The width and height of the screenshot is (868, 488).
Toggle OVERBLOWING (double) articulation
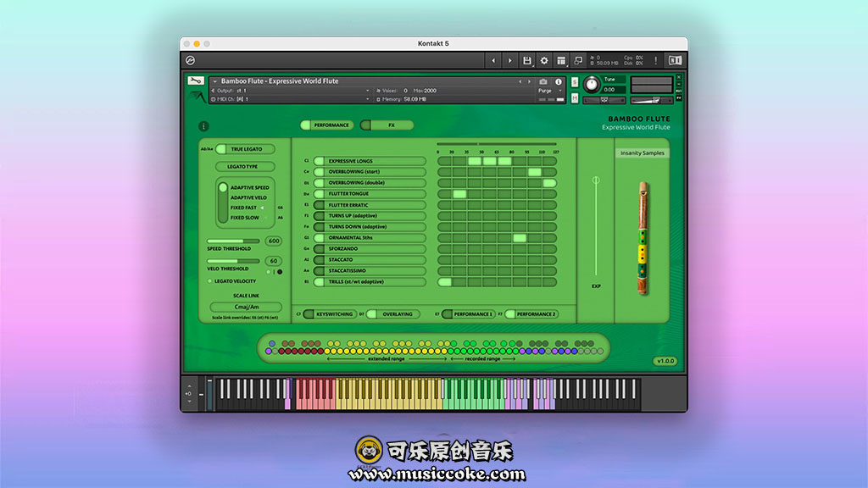pyautogui.click(x=370, y=183)
